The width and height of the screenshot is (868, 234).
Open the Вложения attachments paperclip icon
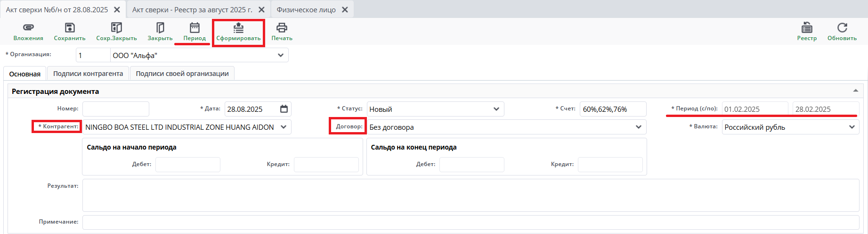click(28, 28)
